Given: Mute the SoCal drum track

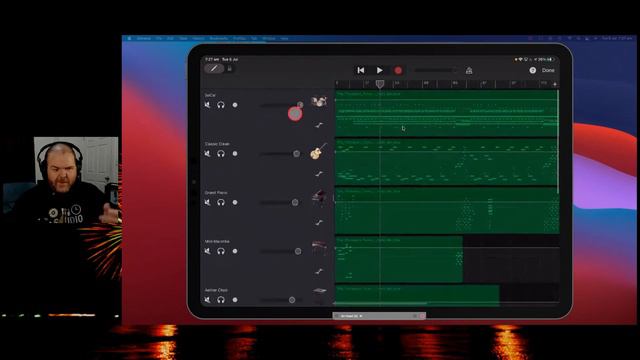Looking at the screenshot, I should pyautogui.click(x=207, y=105).
